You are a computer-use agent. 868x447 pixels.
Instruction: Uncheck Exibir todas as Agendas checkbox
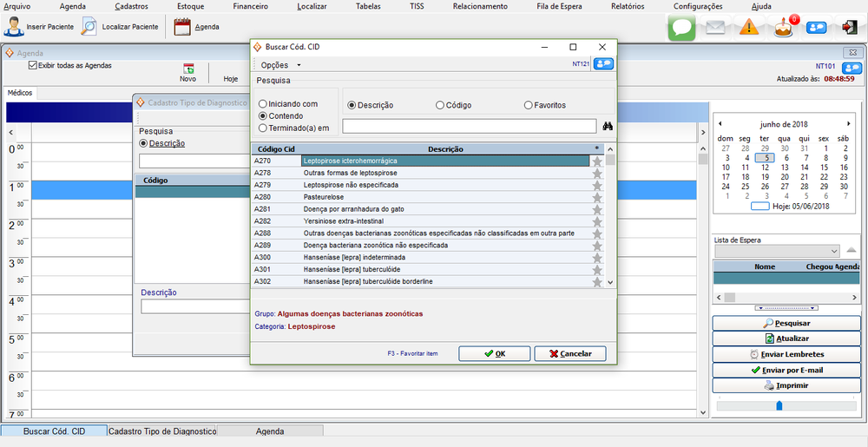point(33,65)
